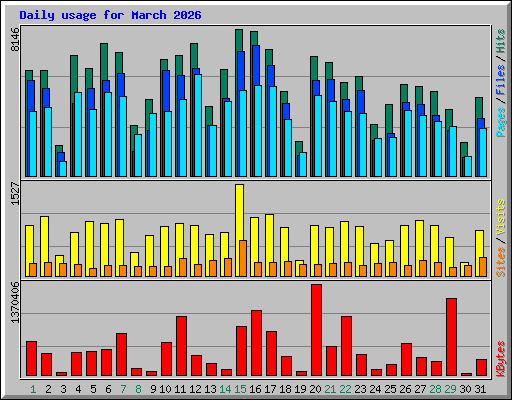Viewport: 512px width, 400px height.
Task: Click the day 26 label on x-axis
Action: [405, 389]
